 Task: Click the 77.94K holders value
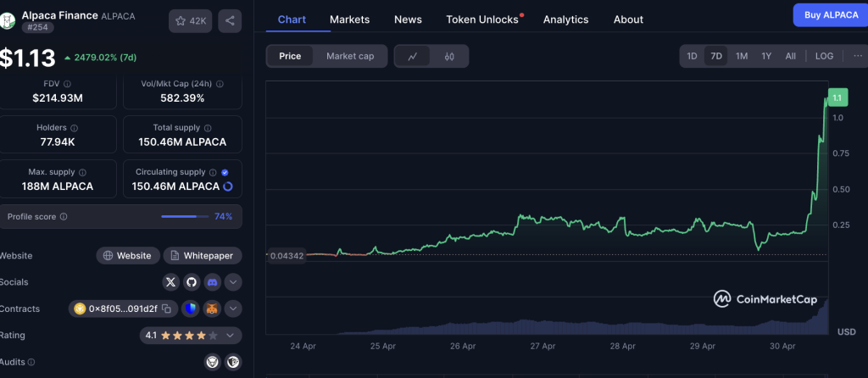coord(58,142)
